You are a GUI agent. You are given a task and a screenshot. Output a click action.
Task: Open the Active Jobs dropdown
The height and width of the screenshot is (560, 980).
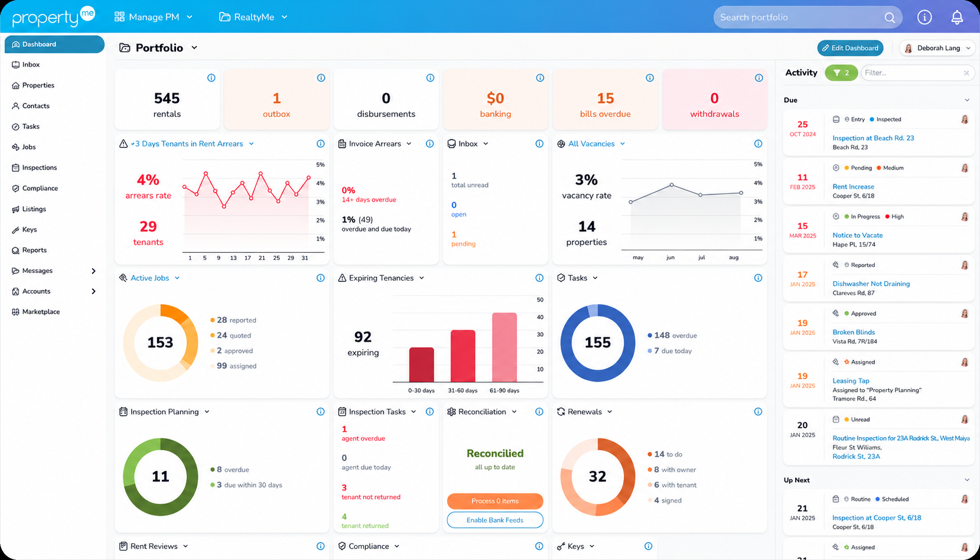click(x=177, y=278)
